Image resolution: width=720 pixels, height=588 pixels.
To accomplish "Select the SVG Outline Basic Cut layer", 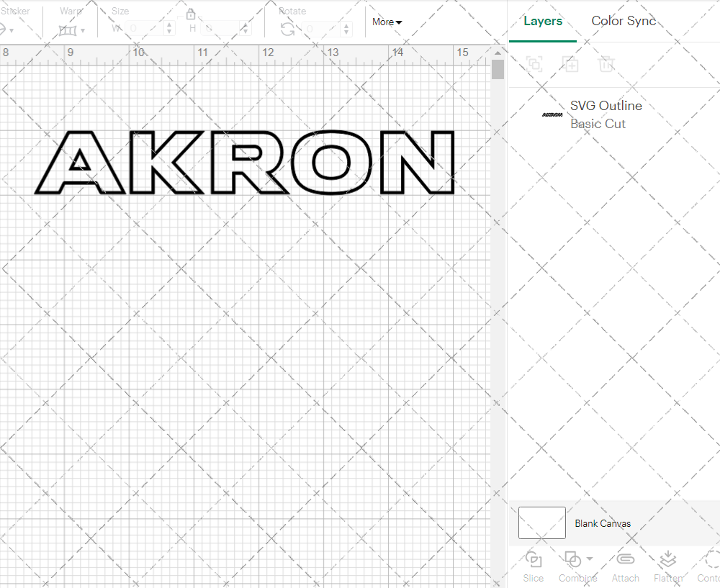I will click(x=606, y=114).
